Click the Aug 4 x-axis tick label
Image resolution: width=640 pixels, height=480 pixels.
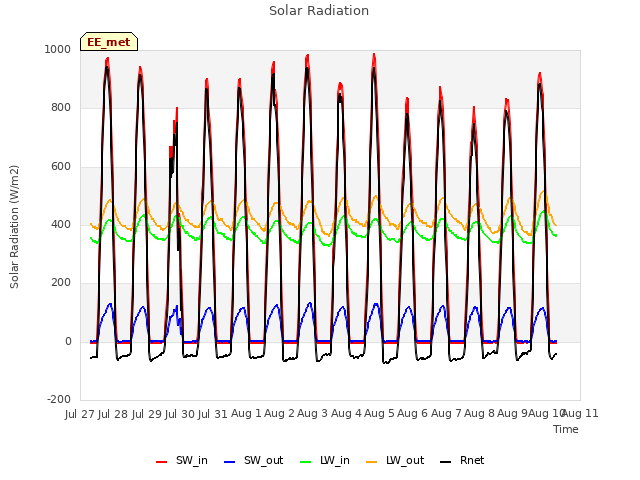pyautogui.click(x=346, y=414)
